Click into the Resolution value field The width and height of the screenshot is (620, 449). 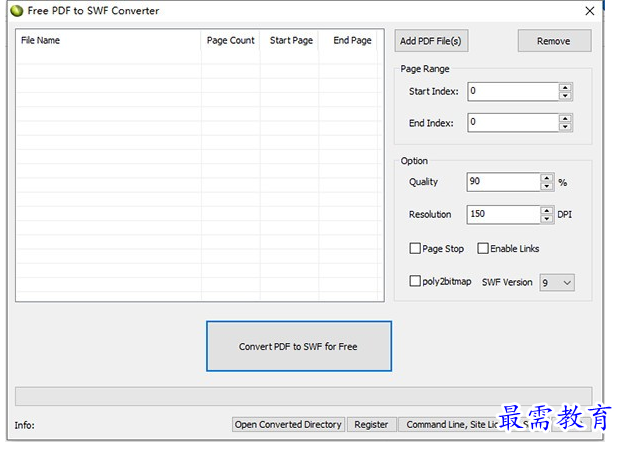(x=503, y=215)
